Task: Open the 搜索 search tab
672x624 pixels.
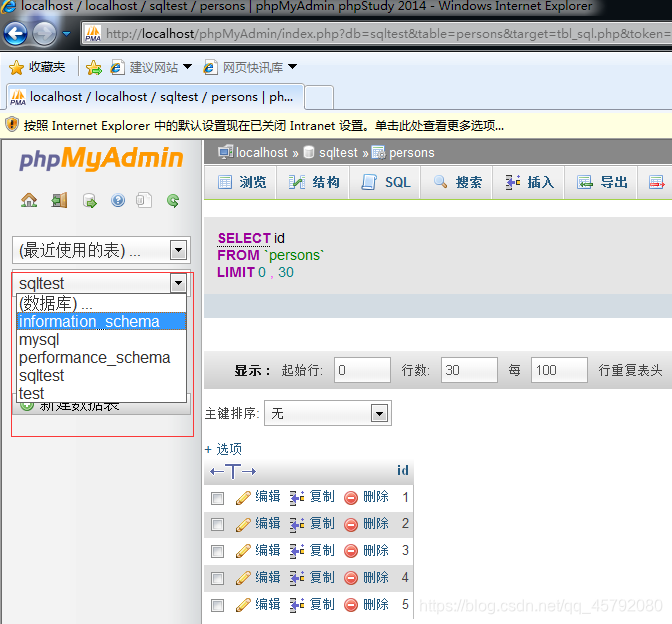Action: tap(457, 183)
